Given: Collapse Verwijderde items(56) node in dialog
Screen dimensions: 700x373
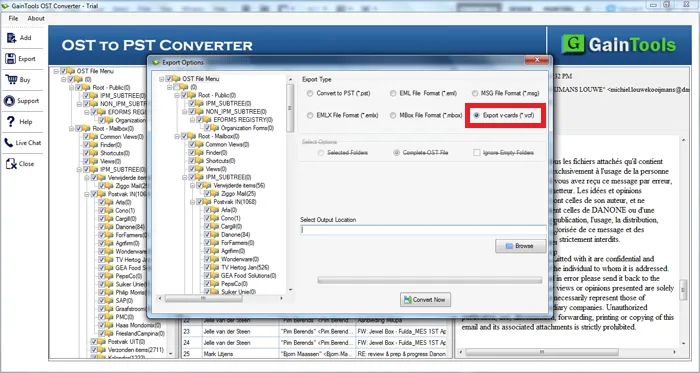Looking at the screenshot, I should pyautogui.click(x=193, y=185).
